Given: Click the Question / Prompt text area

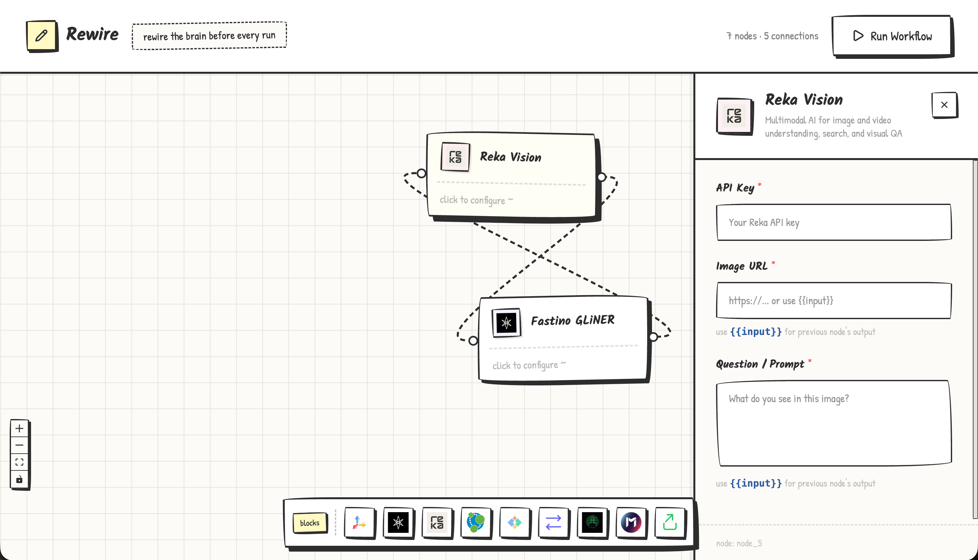Looking at the screenshot, I should tap(833, 423).
